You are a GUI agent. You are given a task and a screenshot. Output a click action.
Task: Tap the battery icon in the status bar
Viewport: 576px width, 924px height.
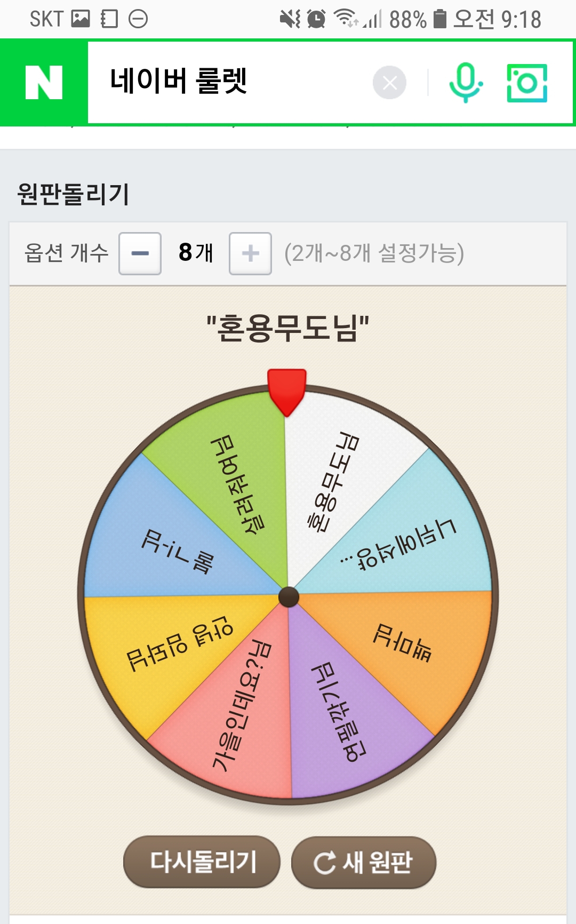pos(439,19)
